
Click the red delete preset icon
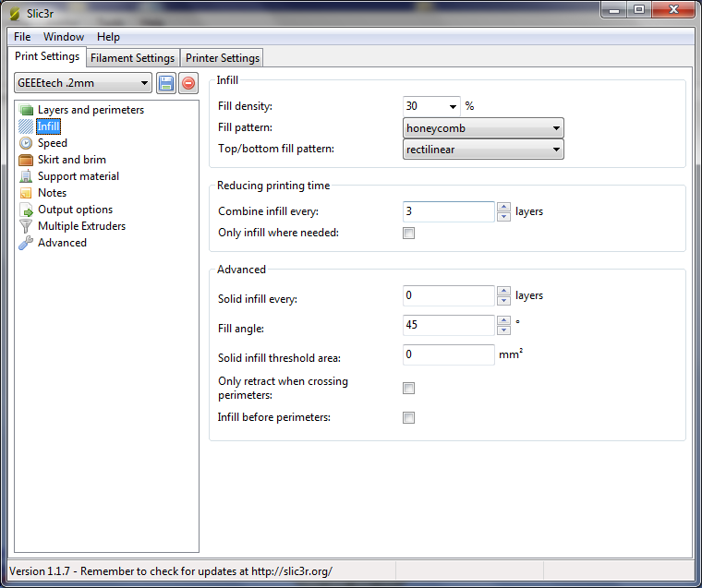pyautogui.click(x=188, y=83)
